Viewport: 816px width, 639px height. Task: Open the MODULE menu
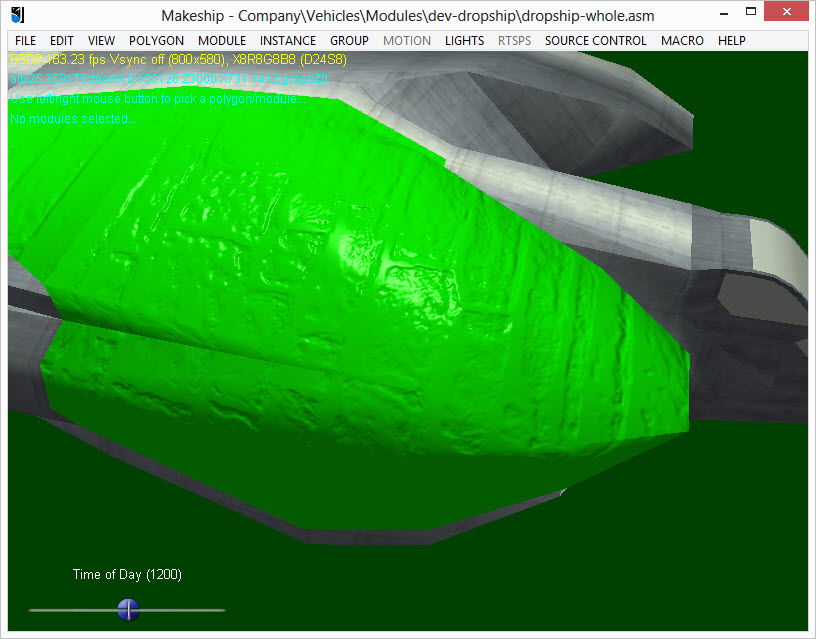222,41
